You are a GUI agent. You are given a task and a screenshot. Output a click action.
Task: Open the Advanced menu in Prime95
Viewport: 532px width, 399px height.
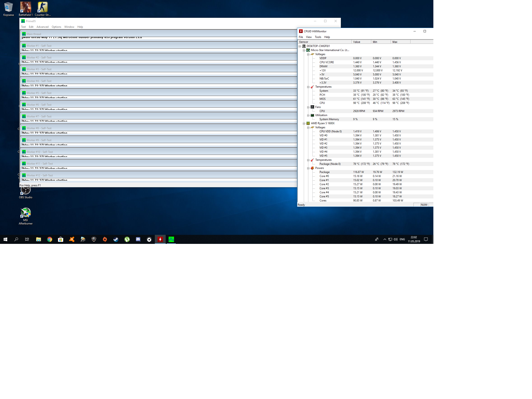(42, 27)
